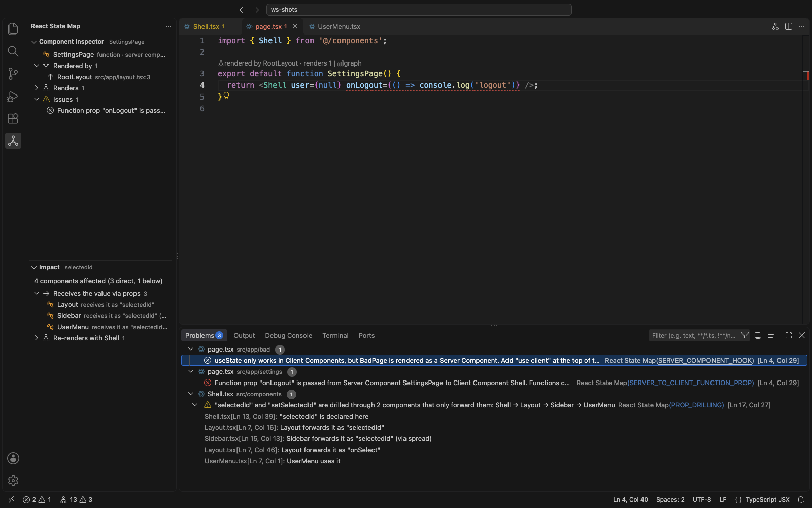Open the Output panel tab
812x508 pixels.
[244, 335]
